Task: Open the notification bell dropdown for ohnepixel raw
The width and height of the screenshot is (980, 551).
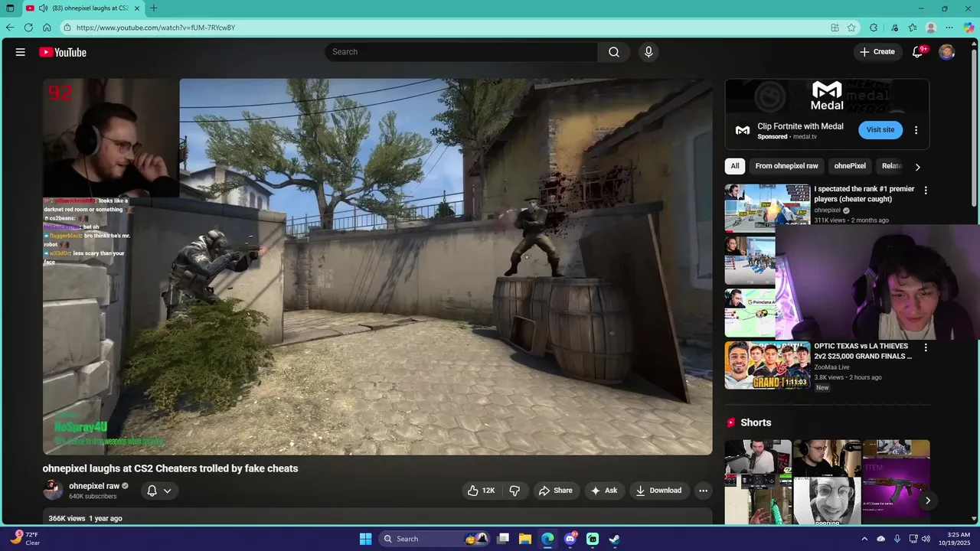Action: coord(159,491)
